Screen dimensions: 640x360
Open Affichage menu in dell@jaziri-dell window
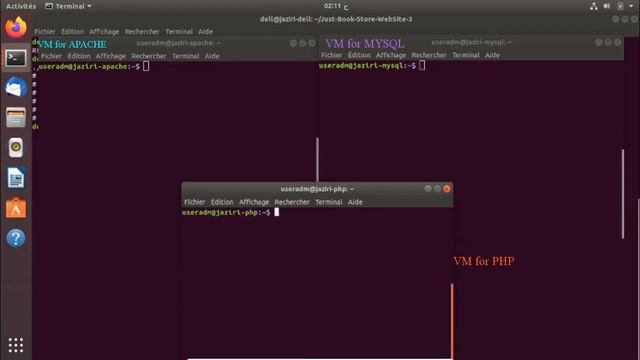(x=104, y=31)
